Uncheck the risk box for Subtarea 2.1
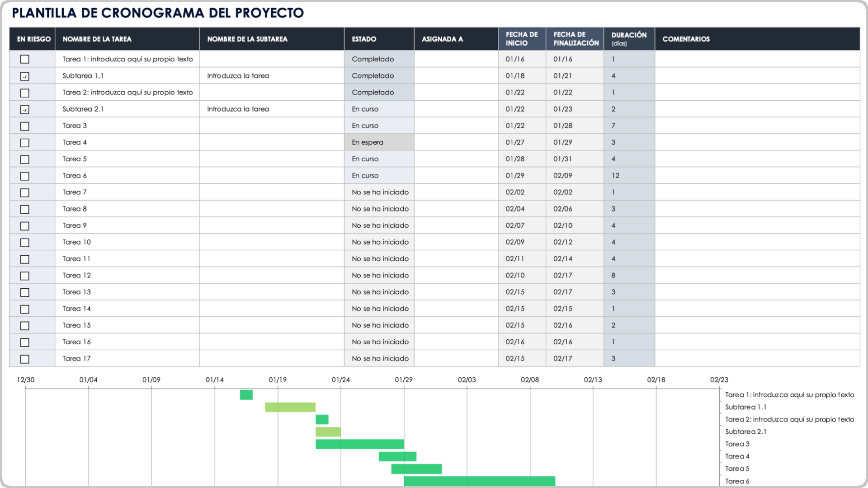Viewport: 868px width, 488px height. pyautogui.click(x=25, y=110)
